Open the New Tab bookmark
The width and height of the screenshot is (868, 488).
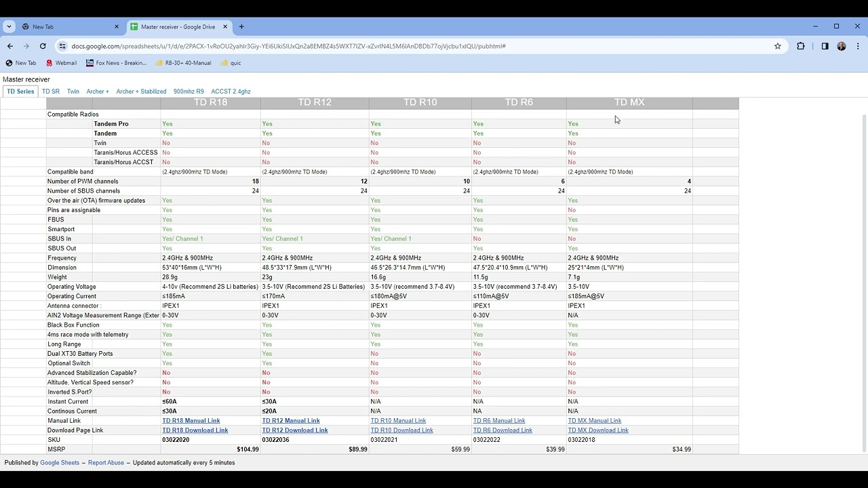21,63
